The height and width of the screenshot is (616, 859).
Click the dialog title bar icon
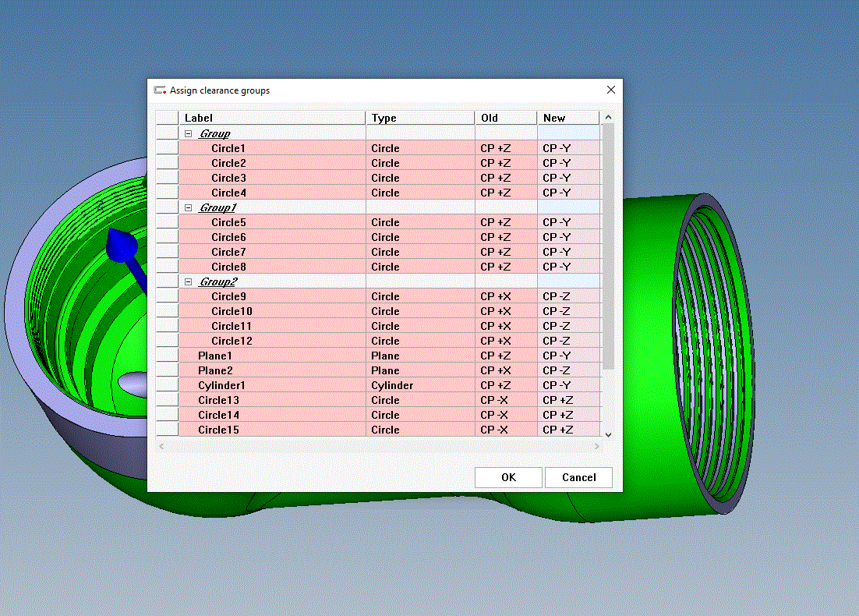[x=160, y=90]
